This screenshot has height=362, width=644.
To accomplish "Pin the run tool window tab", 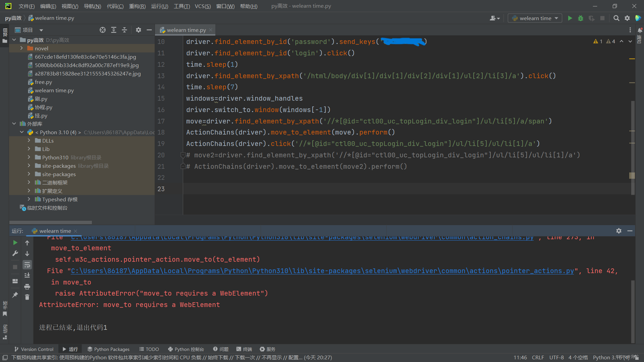I will point(15,295).
